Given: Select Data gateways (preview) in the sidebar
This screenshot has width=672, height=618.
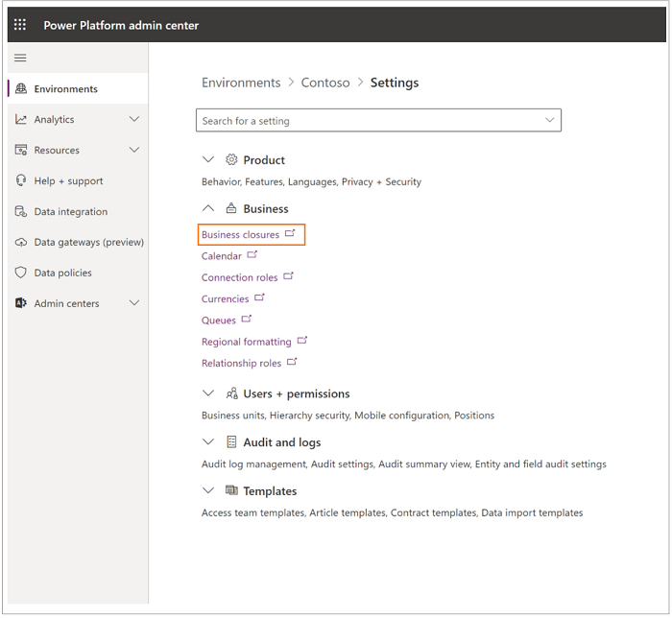Looking at the screenshot, I should [78, 243].
